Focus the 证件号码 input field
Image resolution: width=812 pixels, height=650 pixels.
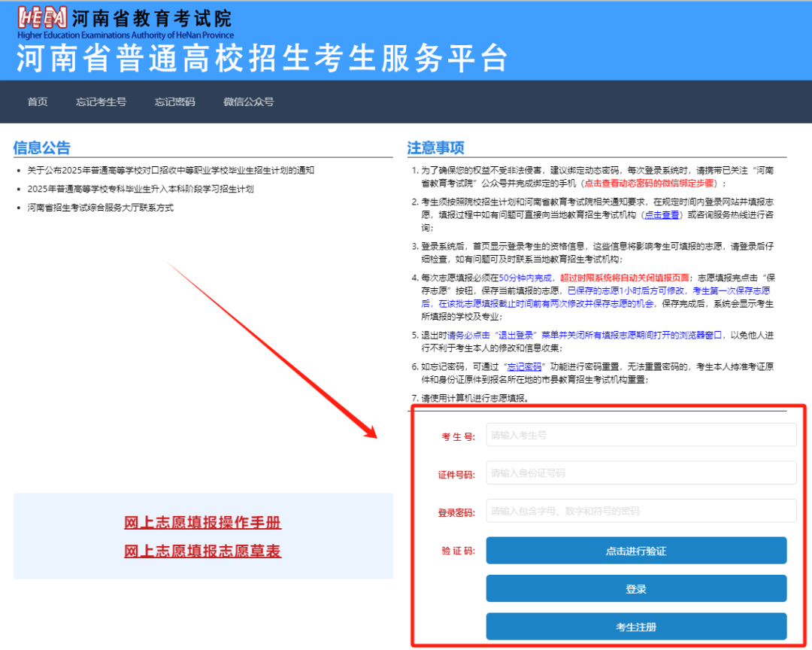point(641,472)
